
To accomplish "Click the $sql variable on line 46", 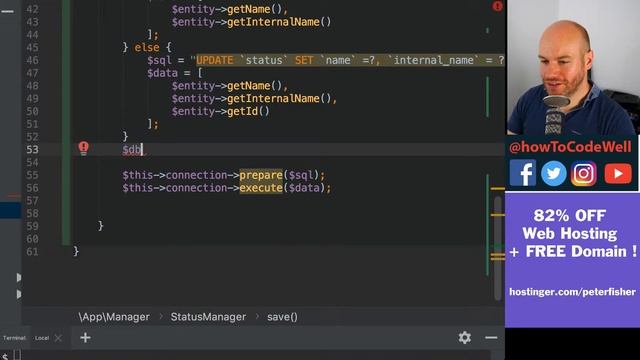I will [x=159, y=60].
